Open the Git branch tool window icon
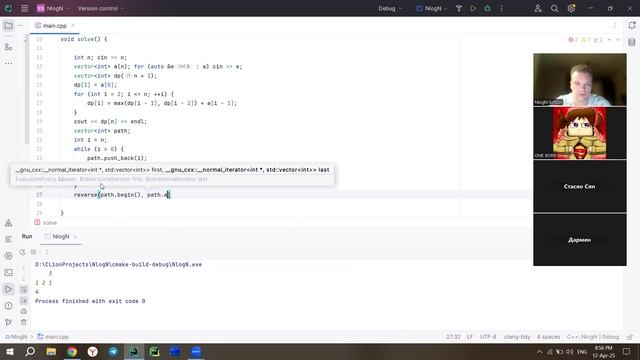Image resolution: width=640 pixels, height=360 pixels. 8,322
